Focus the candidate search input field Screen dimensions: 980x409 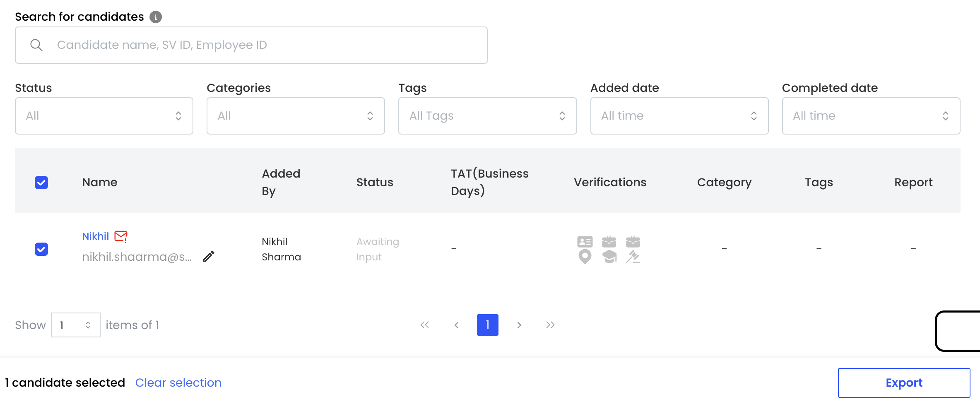[x=265, y=45]
